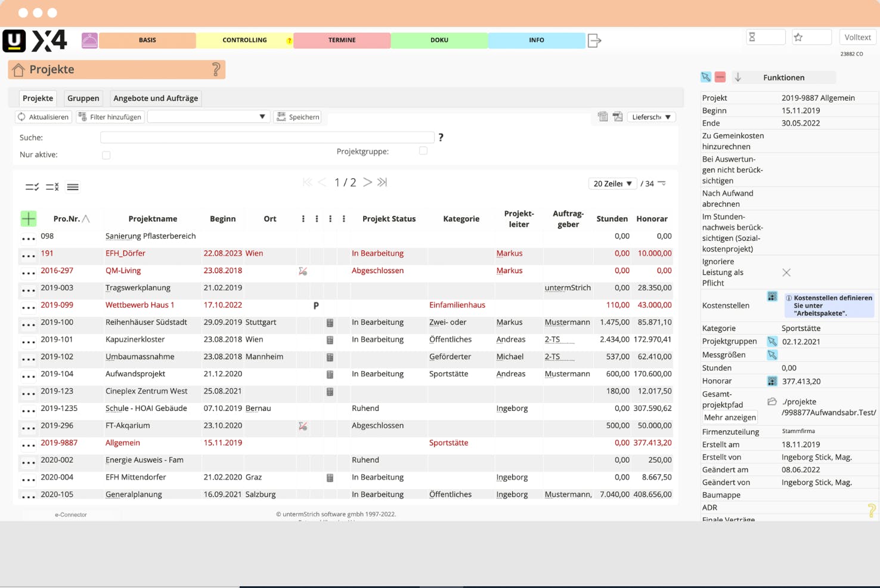
Task: Select project number 2020-105
Action: [x=57, y=494]
